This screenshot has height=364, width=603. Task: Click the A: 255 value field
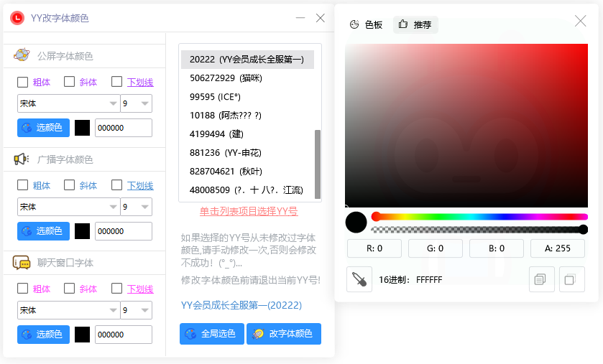(558, 248)
